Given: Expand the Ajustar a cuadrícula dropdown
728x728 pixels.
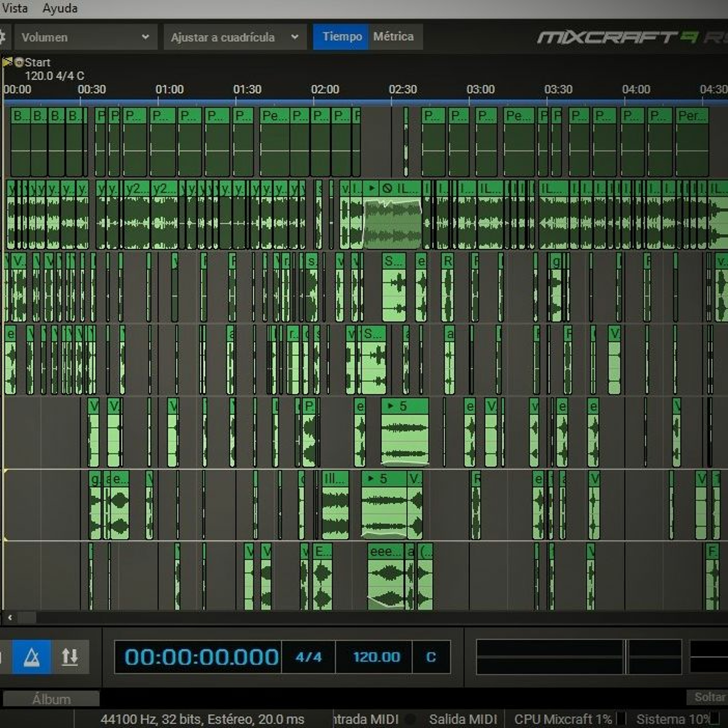Looking at the screenshot, I should 234,37.
